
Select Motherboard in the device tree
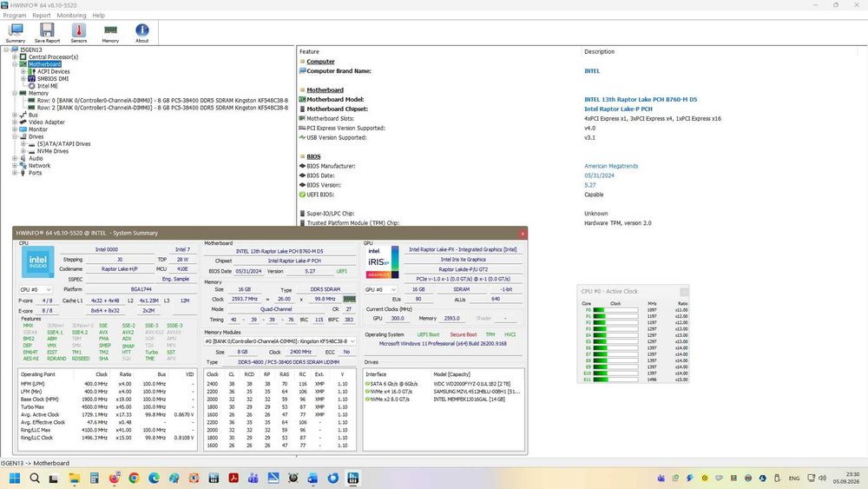tap(45, 64)
